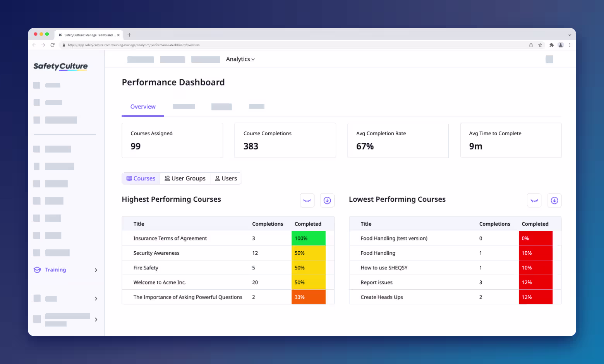Viewport: 604px width, 364px height.
Task: Open the Food Handling (test version) row
Action: coord(455,238)
